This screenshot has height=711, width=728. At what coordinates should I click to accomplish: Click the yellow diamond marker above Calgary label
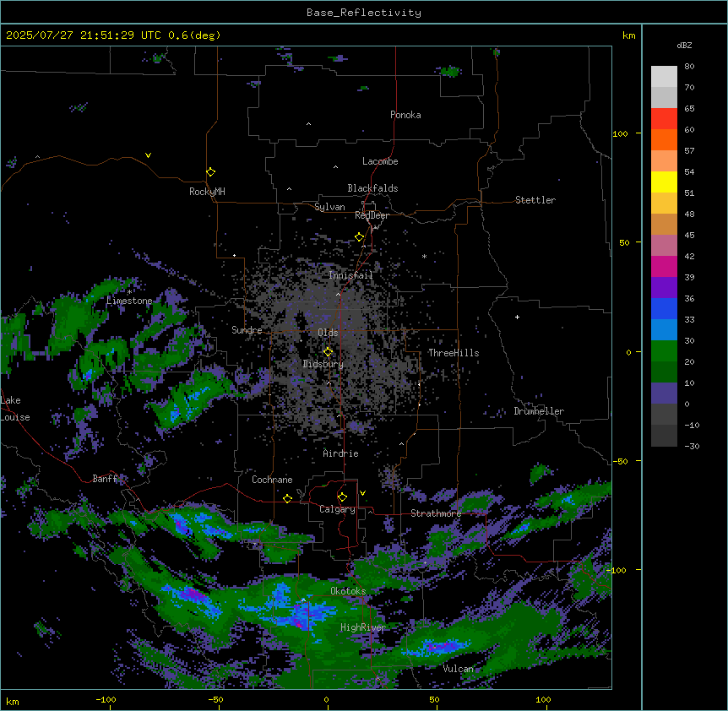pos(342,497)
